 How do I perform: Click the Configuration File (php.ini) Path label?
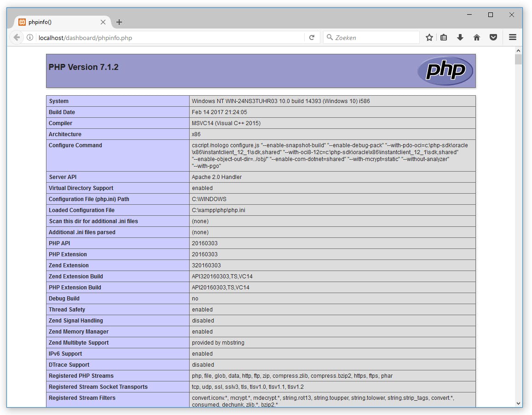tap(89, 199)
